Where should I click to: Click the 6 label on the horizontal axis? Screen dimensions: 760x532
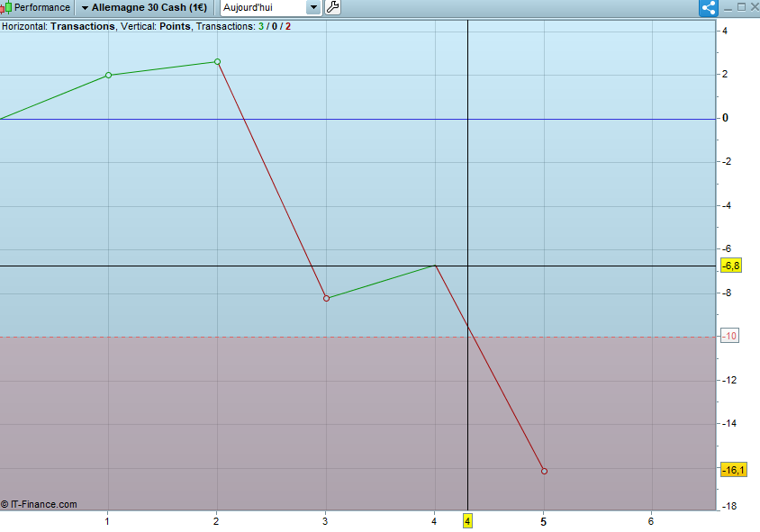(651, 521)
